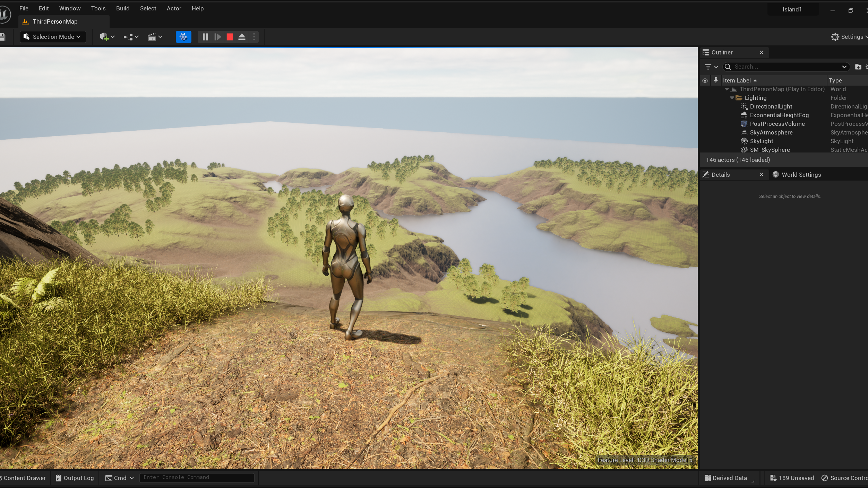Open the File menu
The height and width of the screenshot is (488, 868).
click(x=24, y=8)
